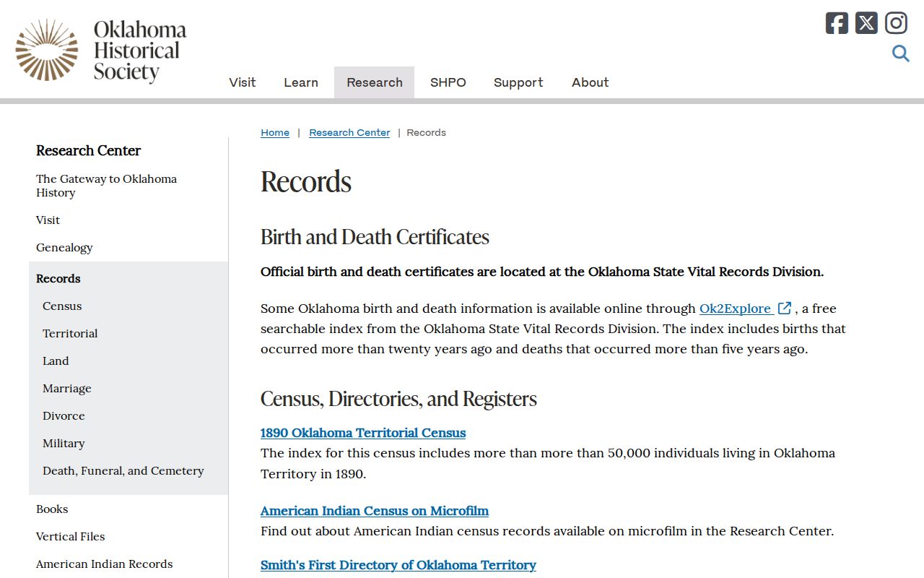Select the Research navigation tab
The height and width of the screenshot is (578, 924).
[374, 82]
